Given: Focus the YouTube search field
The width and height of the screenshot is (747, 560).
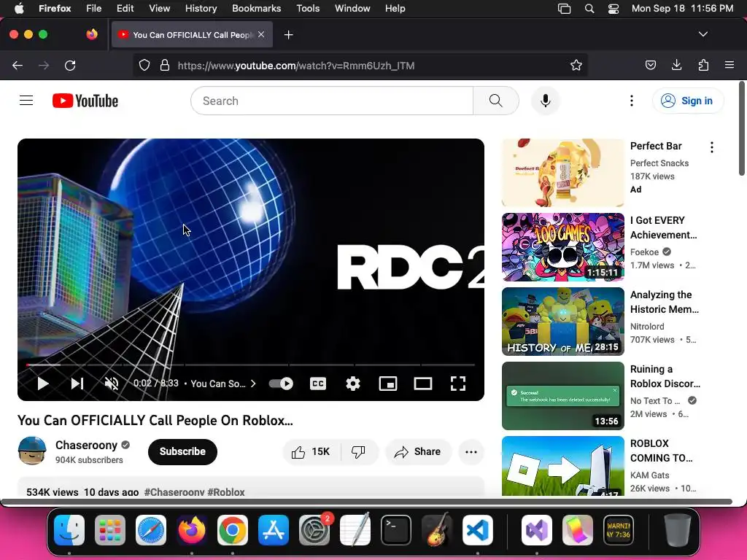Looking at the screenshot, I should 332,101.
